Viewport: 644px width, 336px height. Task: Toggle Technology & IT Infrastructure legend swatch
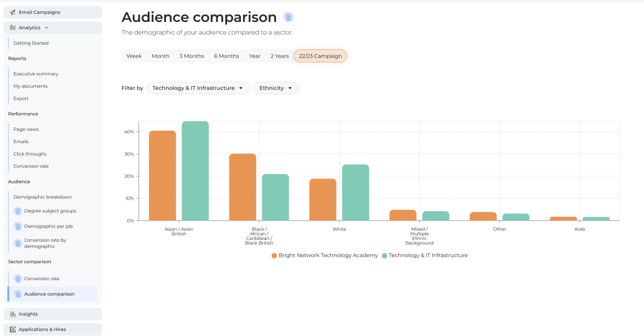click(x=385, y=256)
